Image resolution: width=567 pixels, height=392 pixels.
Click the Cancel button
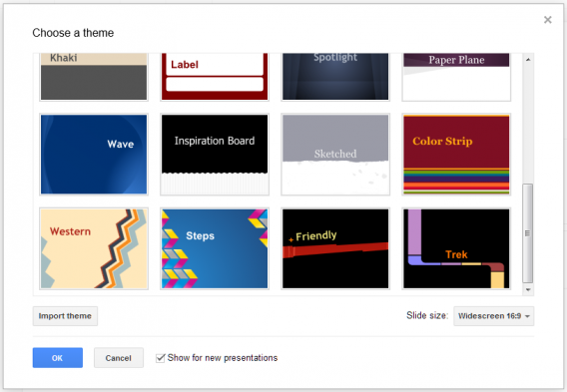pos(119,358)
